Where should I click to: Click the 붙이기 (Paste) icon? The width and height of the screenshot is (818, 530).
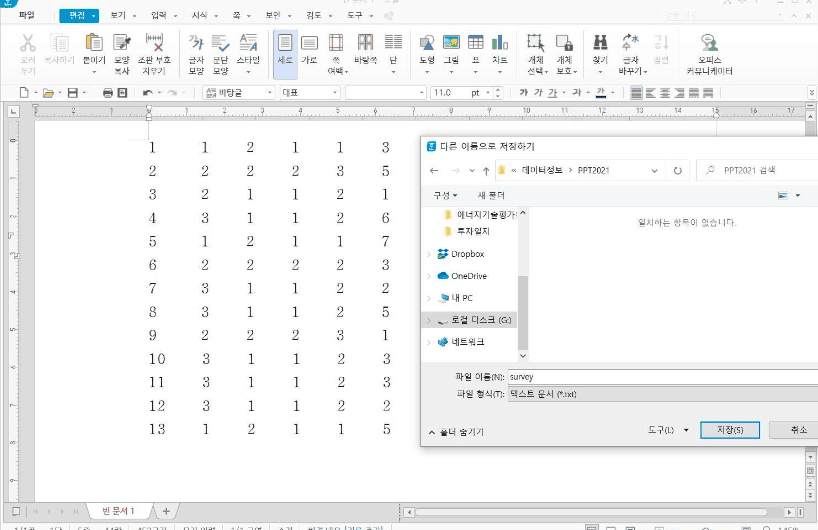tap(94, 51)
